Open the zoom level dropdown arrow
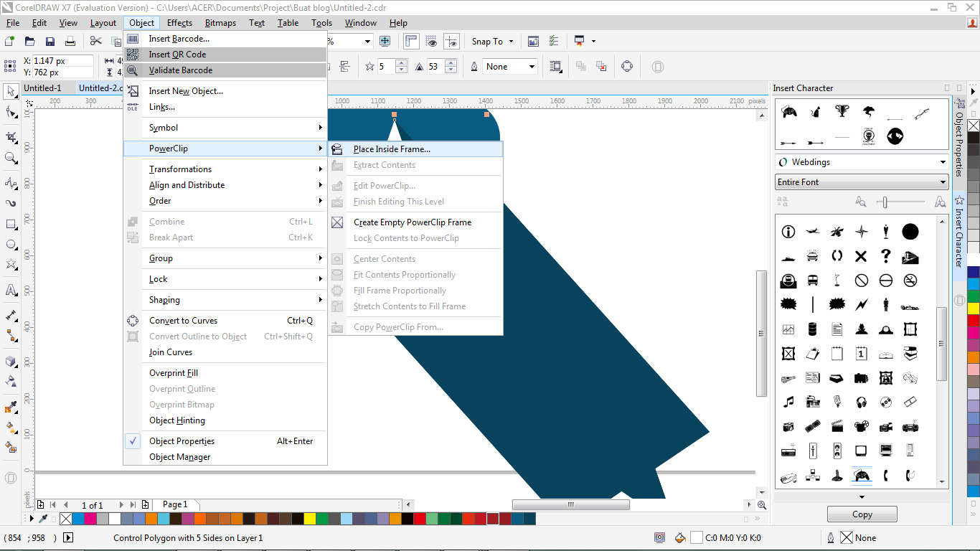The image size is (980, 551). [x=368, y=41]
